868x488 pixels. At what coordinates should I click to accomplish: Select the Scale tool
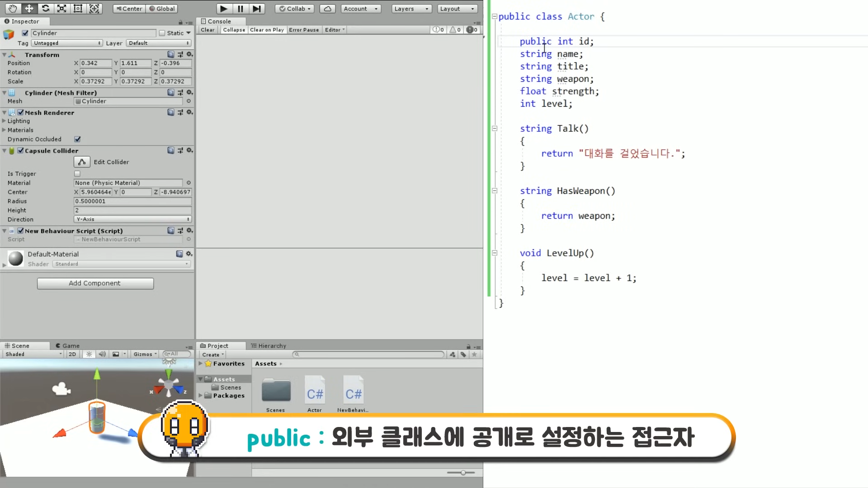[x=61, y=9]
